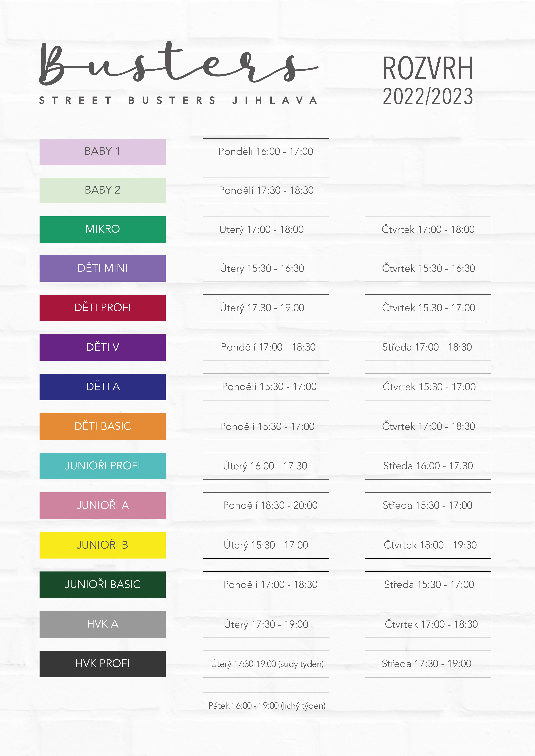
Task: Click the HVK PROFI dark label
Action: coord(102,664)
